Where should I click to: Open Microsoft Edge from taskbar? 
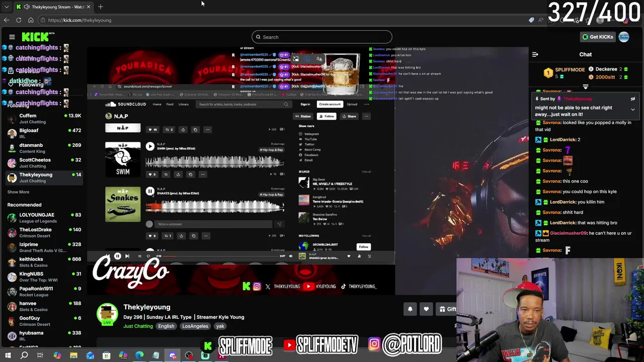coord(139,355)
